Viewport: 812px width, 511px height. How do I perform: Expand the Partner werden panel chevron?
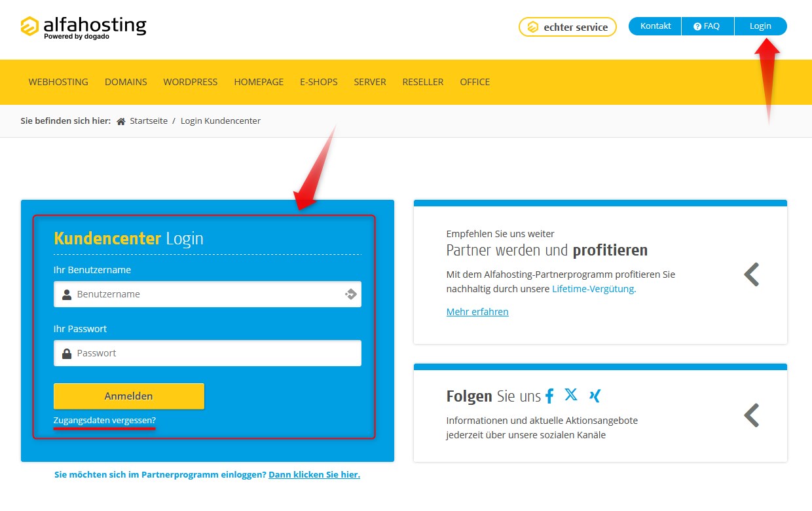click(x=752, y=274)
